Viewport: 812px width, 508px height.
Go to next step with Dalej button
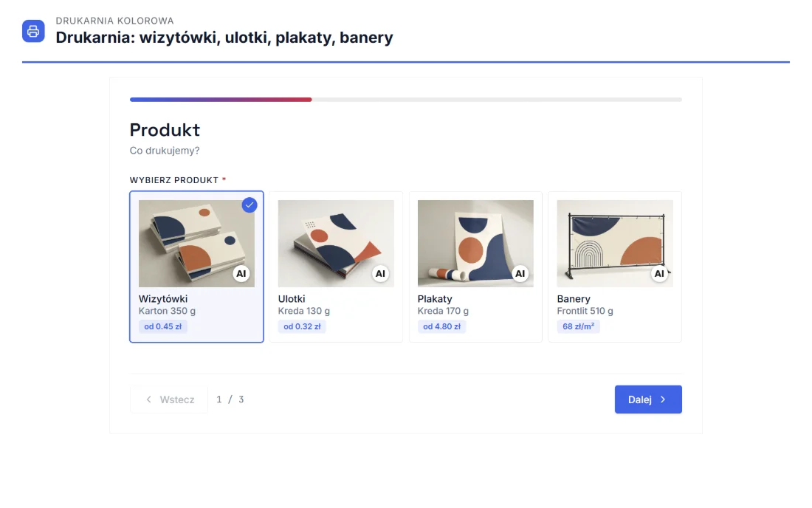[648, 399]
